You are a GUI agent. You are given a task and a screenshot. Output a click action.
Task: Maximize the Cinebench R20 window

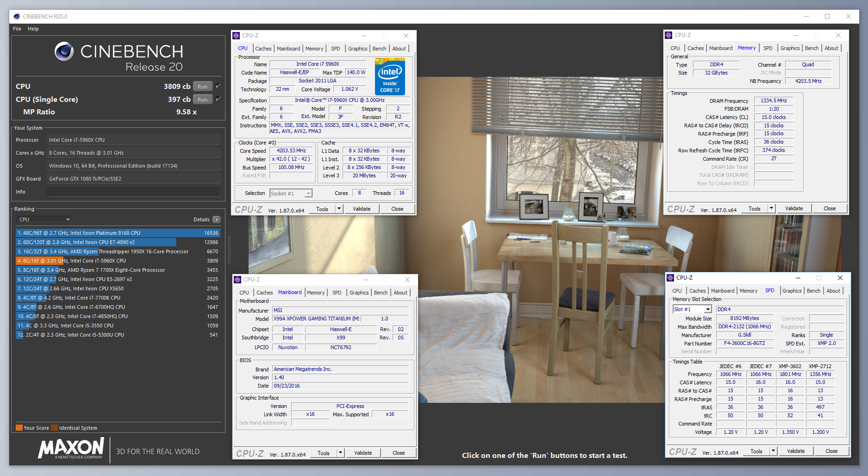click(x=827, y=16)
